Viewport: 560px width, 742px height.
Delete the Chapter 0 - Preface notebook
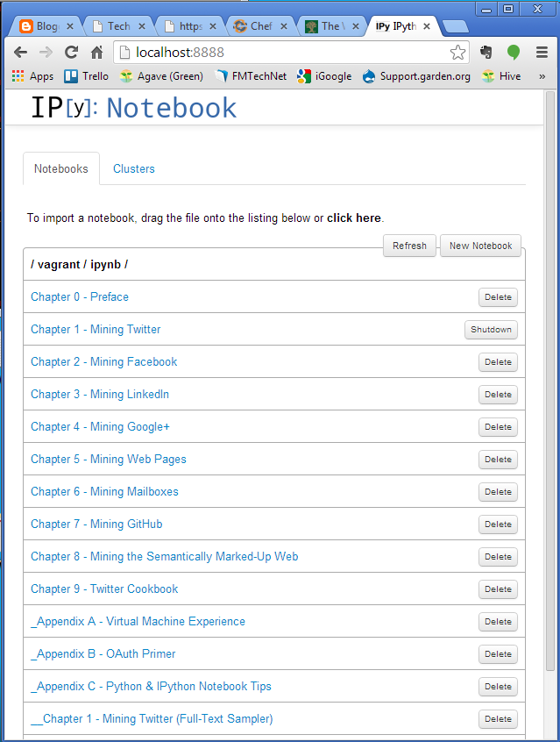[x=498, y=297]
